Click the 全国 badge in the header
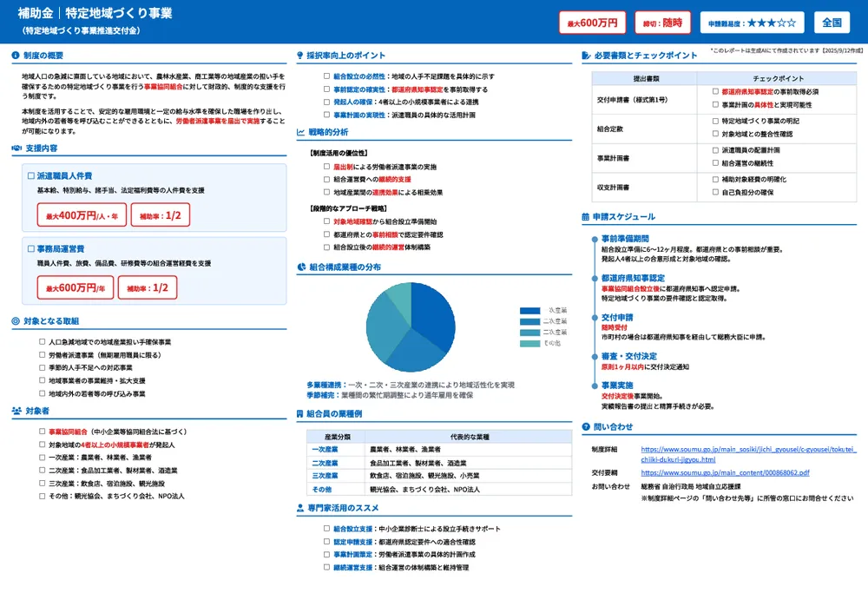Image resolution: width=868 pixels, height=613 pixels. click(x=832, y=23)
